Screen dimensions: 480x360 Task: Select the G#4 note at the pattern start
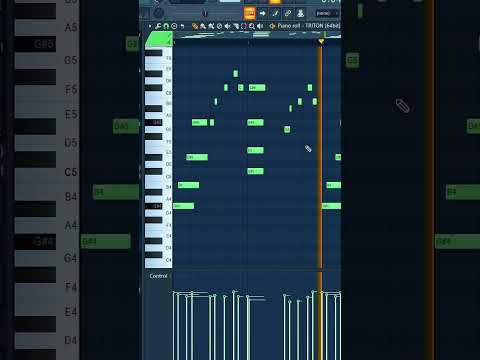click(183, 206)
